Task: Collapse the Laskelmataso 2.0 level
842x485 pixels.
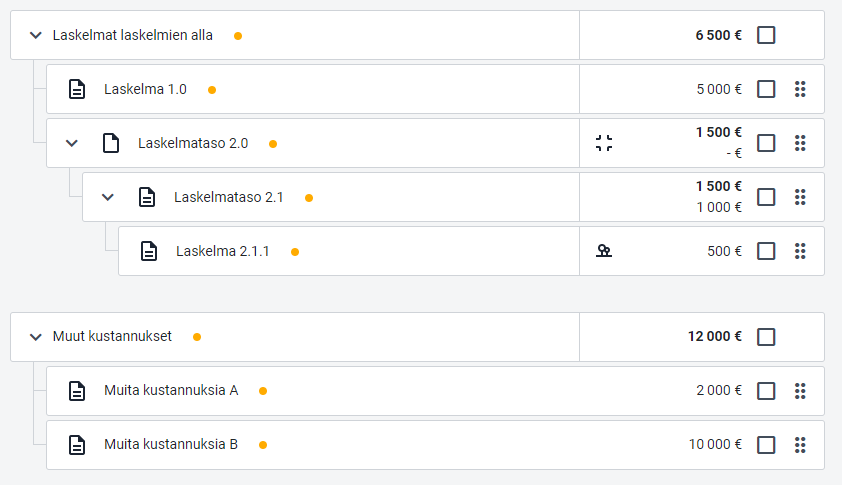Action: (x=71, y=143)
